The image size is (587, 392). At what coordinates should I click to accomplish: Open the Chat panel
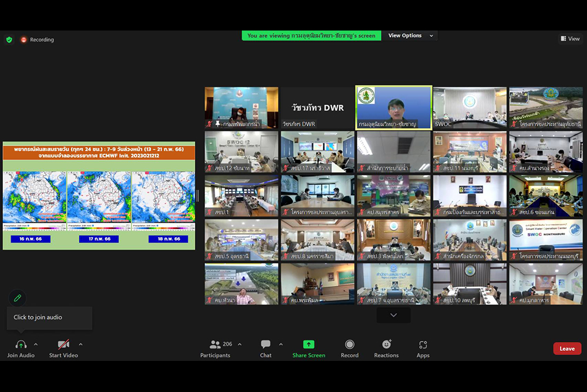click(x=266, y=349)
